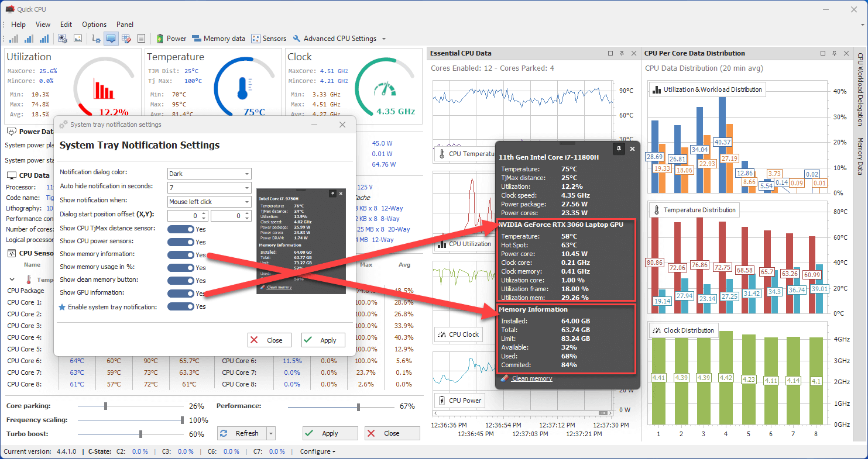Click the CPU Utilization chart legend
868x459 pixels.
pyautogui.click(x=465, y=244)
